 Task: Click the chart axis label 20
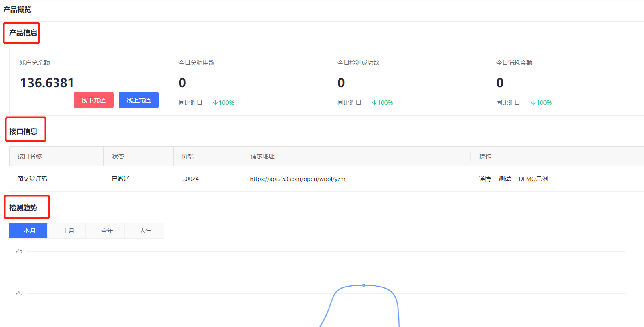click(x=19, y=293)
